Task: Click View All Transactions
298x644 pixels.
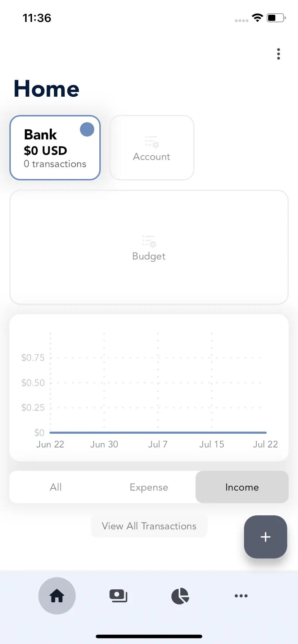Action: [x=149, y=526]
